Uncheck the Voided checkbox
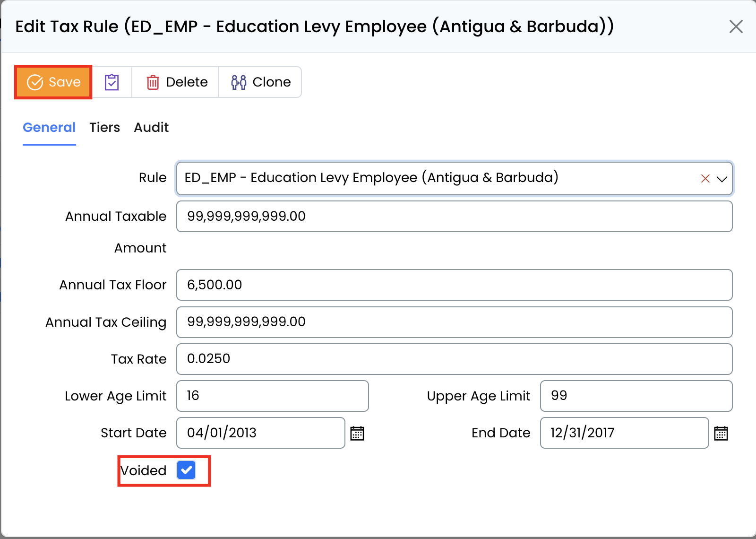 pos(186,470)
